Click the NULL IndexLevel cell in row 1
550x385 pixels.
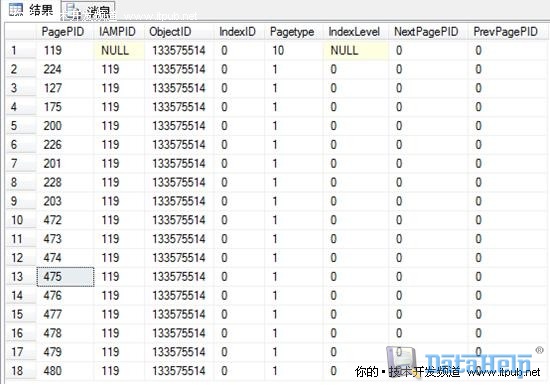356,50
